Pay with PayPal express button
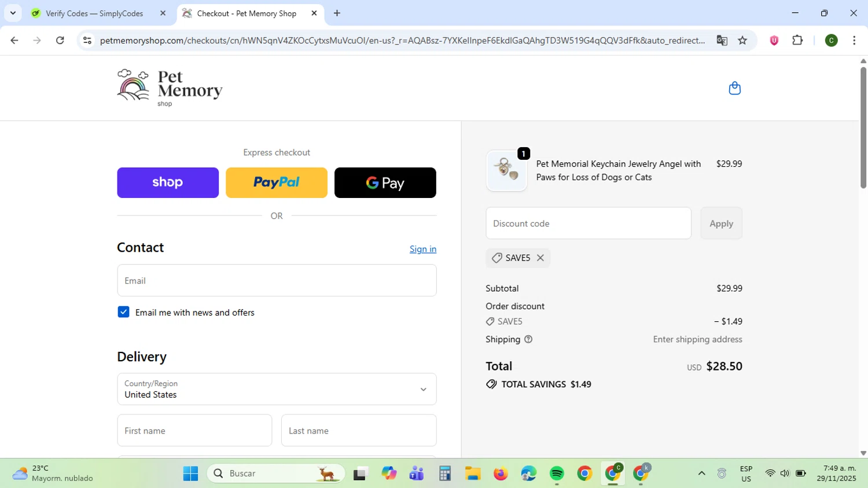 click(x=277, y=183)
